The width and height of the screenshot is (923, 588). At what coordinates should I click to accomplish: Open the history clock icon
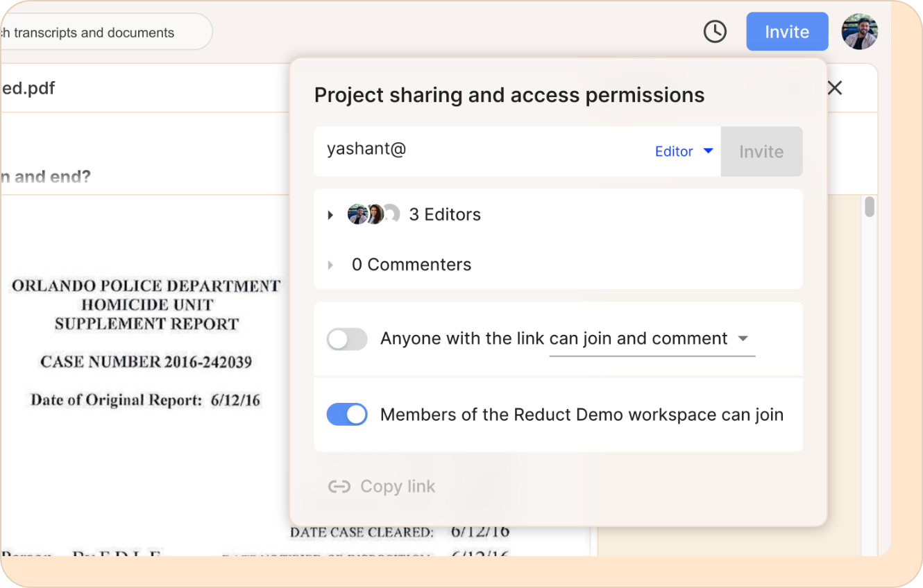pyautogui.click(x=715, y=31)
